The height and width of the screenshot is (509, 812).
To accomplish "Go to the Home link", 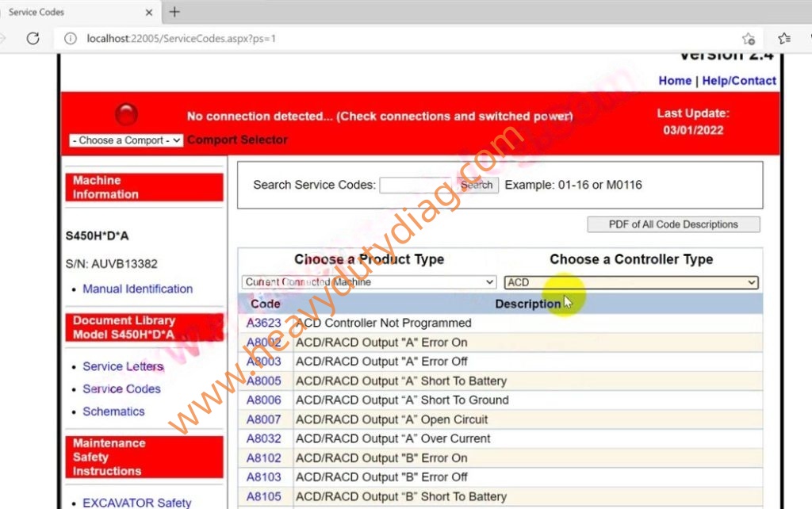I will (675, 81).
